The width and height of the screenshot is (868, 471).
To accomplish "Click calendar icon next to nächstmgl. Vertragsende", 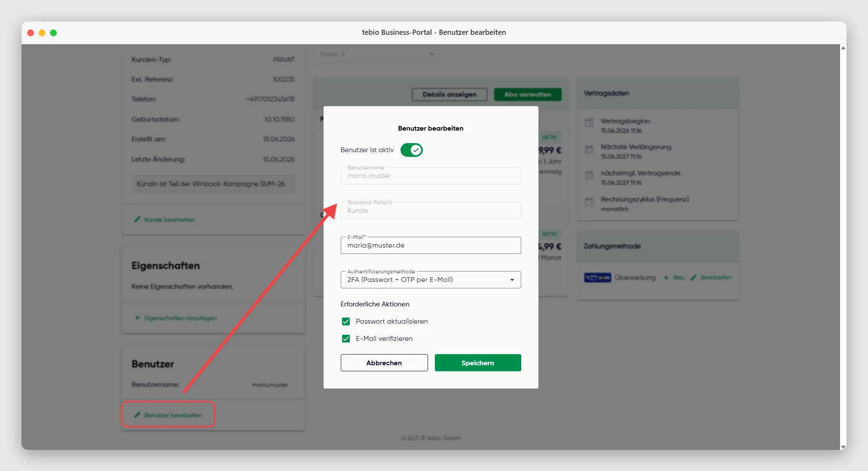I will [589, 175].
